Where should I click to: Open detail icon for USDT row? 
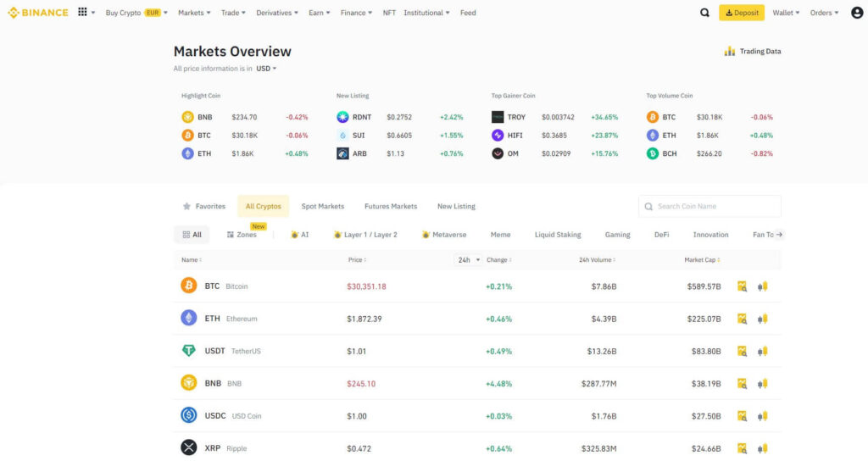[x=742, y=351]
